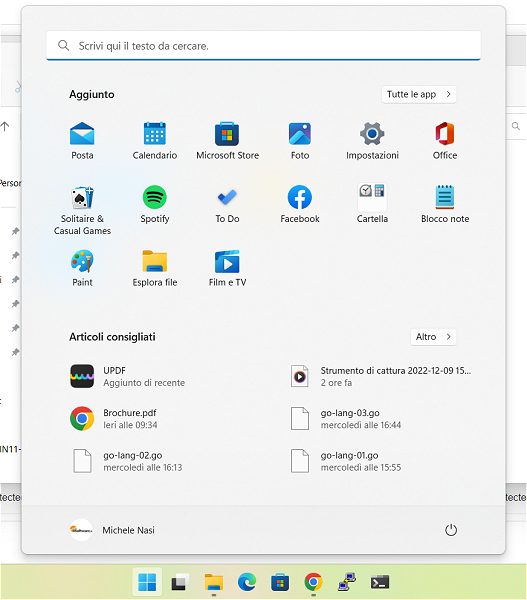Launch the Office app
The image size is (527, 600).
tap(445, 140)
